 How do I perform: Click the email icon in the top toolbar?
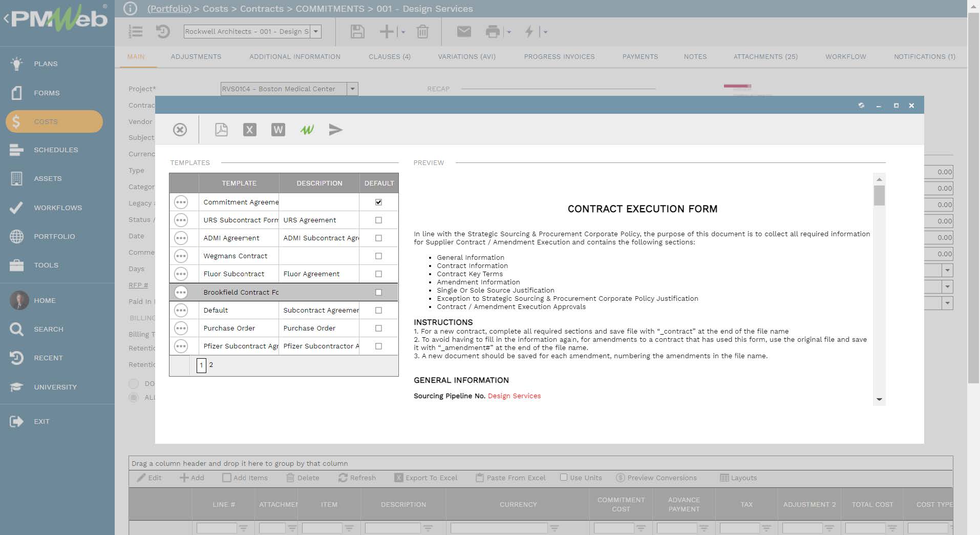click(464, 31)
